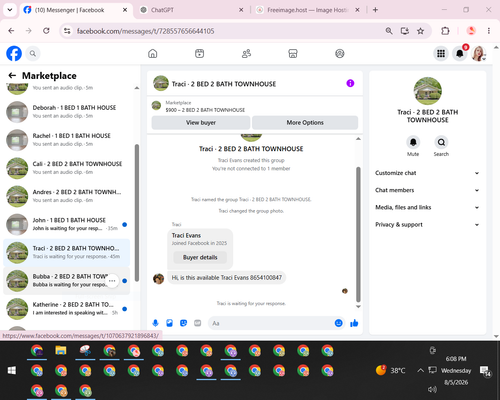Switch to the Freeimage.host tab
This screenshot has height=400, width=500.
[x=308, y=10]
